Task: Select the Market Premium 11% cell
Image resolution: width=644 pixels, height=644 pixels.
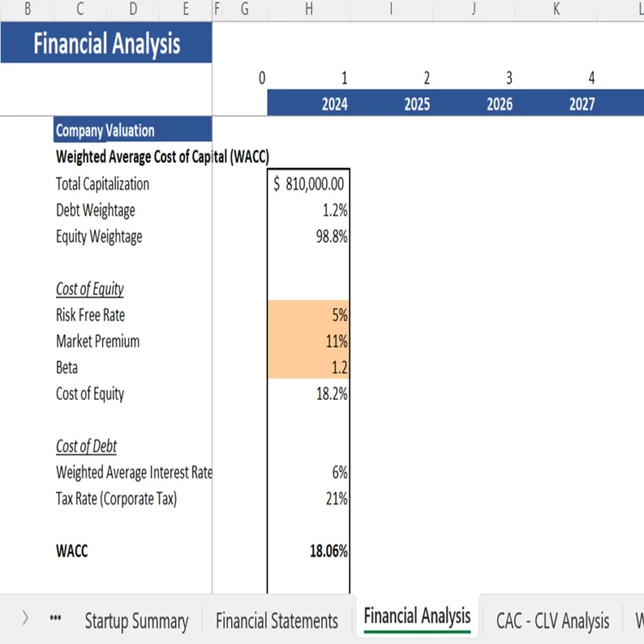Action: point(308,341)
